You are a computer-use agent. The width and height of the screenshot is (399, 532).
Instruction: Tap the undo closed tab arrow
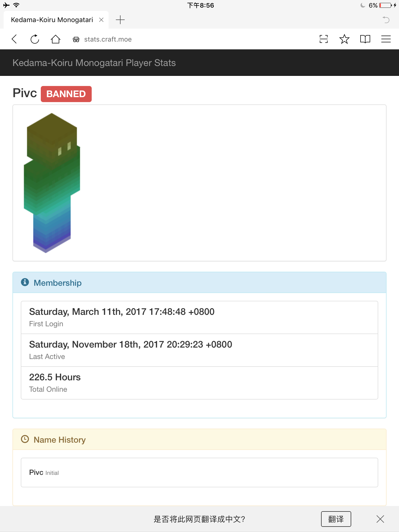pyautogui.click(x=386, y=20)
